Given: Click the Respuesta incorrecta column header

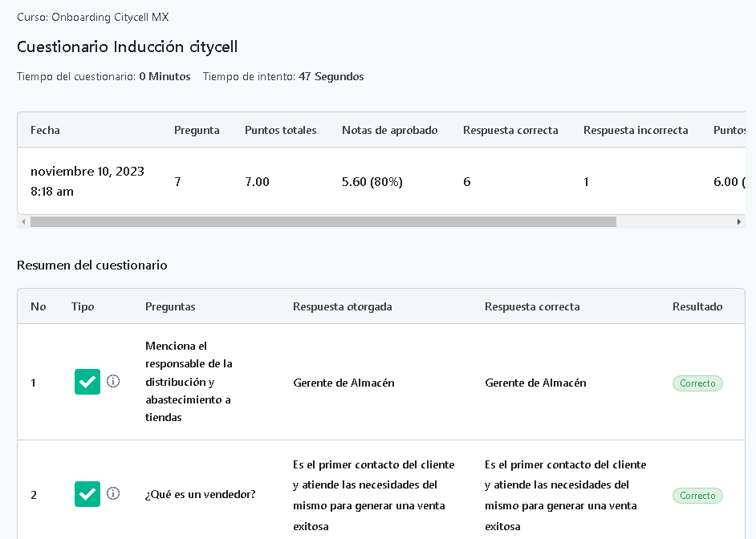Looking at the screenshot, I should click(x=635, y=130).
